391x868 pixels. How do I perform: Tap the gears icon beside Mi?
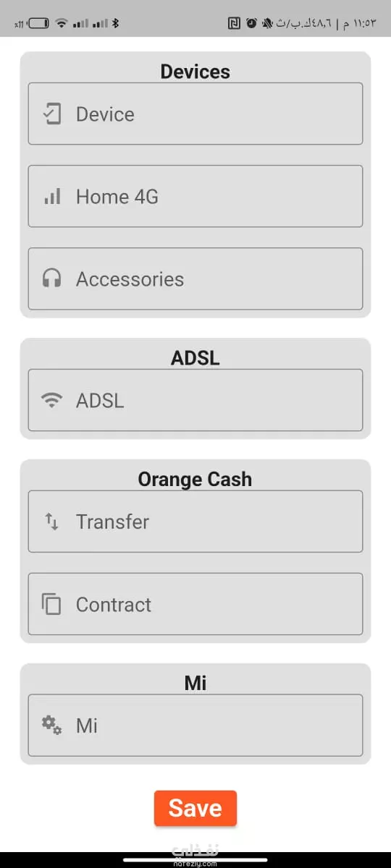(51, 725)
